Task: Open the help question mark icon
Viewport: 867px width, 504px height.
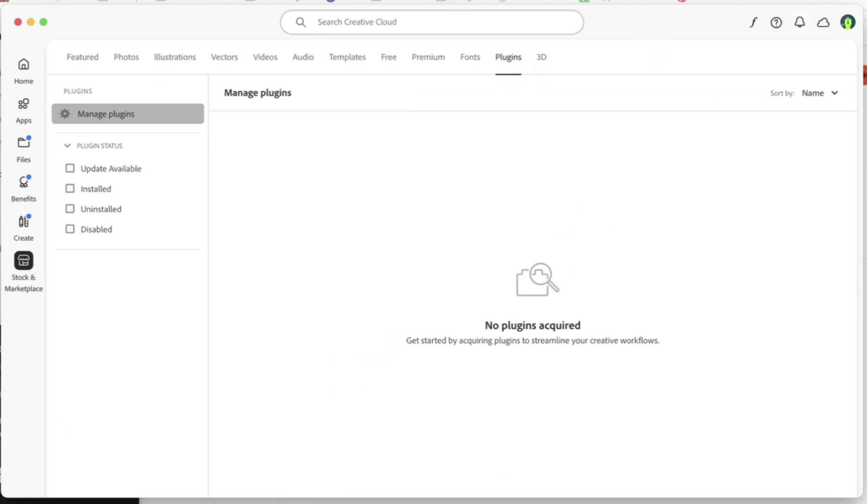Action: click(x=776, y=22)
